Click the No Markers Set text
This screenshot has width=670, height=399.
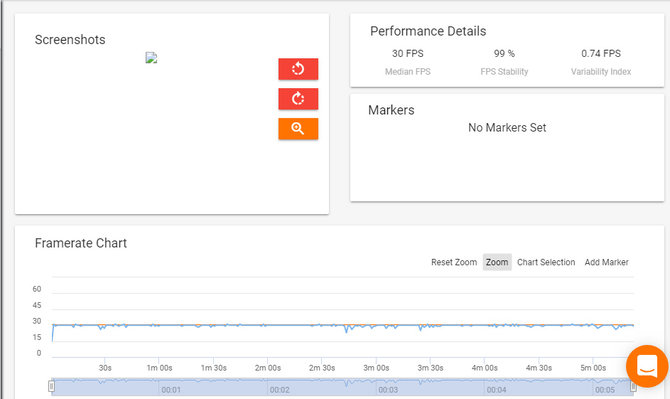click(x=507, y=128)
